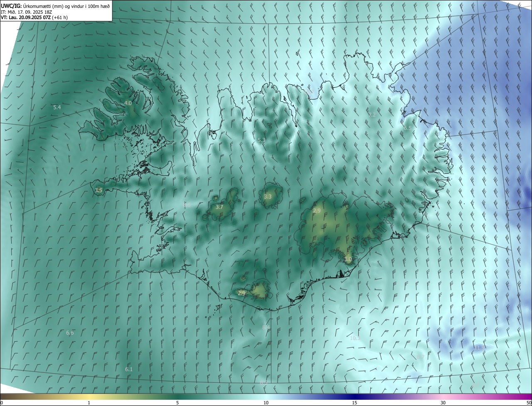Click the 3.7 value on Langjökull glacier
The image size is (532, 406).
coord(219,207)
